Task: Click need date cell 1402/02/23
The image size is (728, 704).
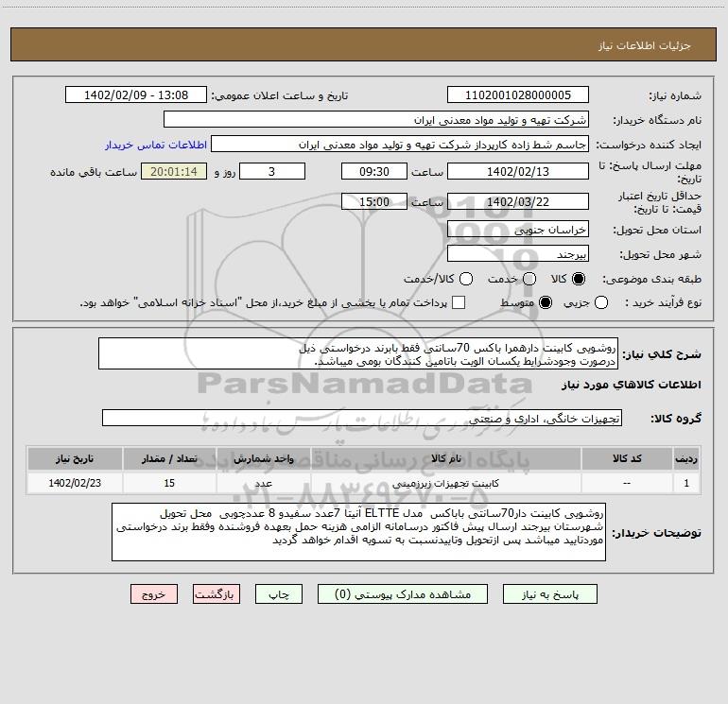Action: tap(75, 483)
